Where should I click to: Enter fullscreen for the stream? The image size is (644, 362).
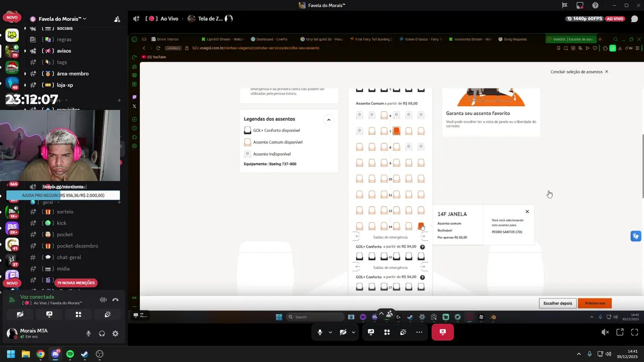[x=634, y=332]
